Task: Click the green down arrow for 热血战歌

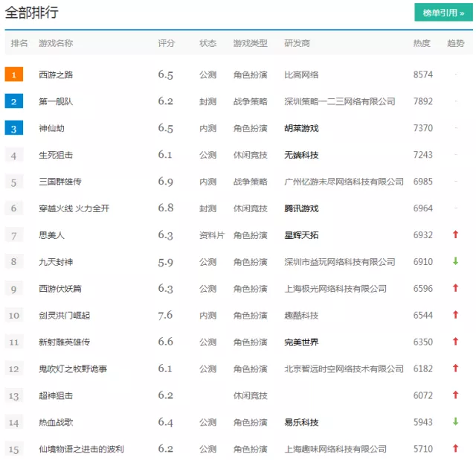Action: (x=455, y=421)
